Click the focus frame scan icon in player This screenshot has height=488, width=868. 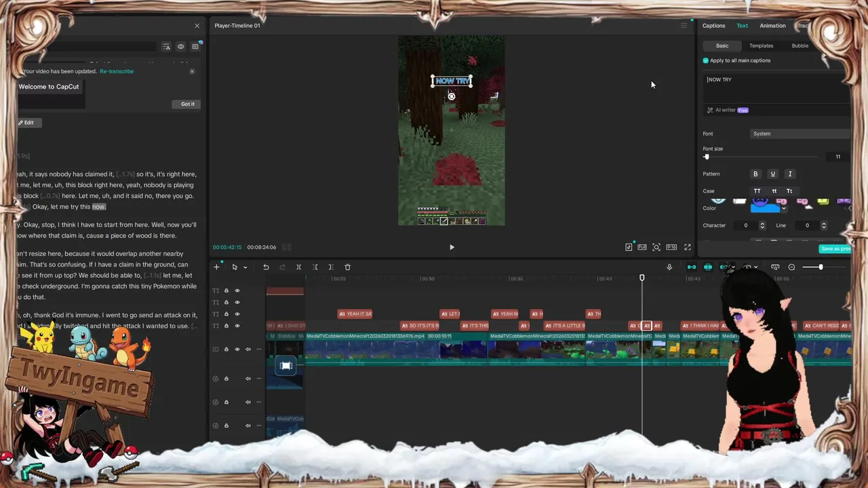[656, 247]
